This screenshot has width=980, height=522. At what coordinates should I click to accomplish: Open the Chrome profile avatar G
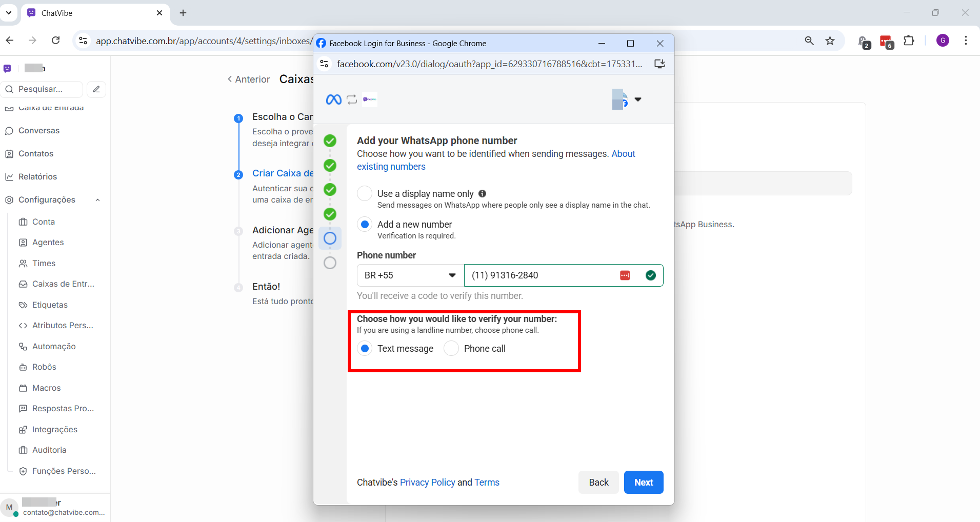point(943,41)
